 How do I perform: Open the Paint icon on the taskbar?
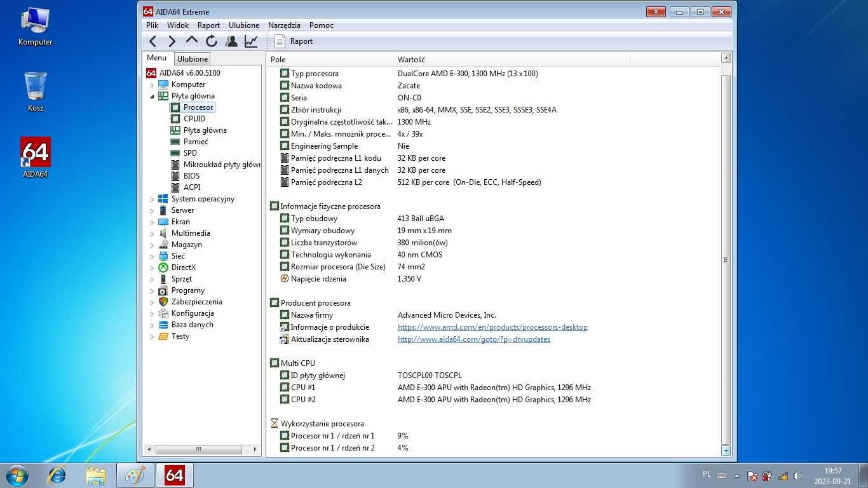point(135,475)
